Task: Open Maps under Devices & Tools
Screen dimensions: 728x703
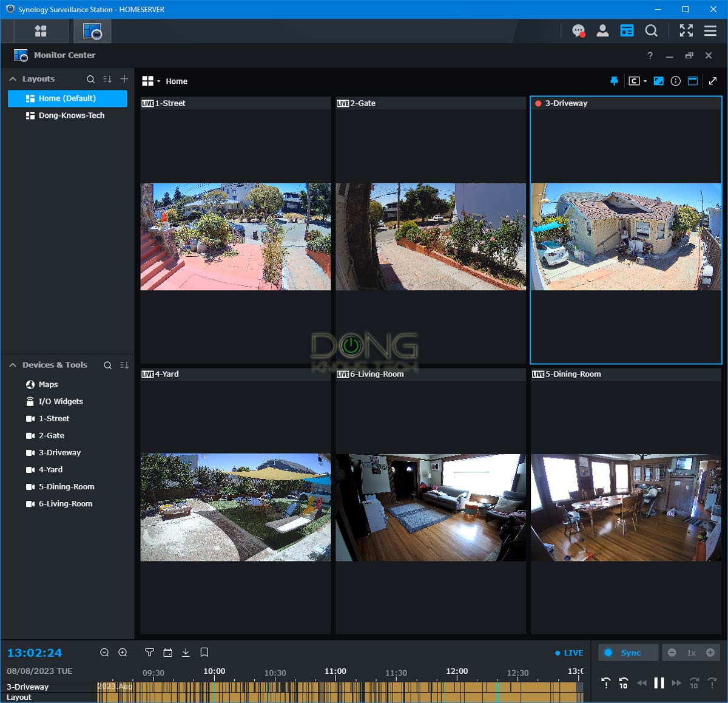Action: pyautogui.click(x=48, y=384)
